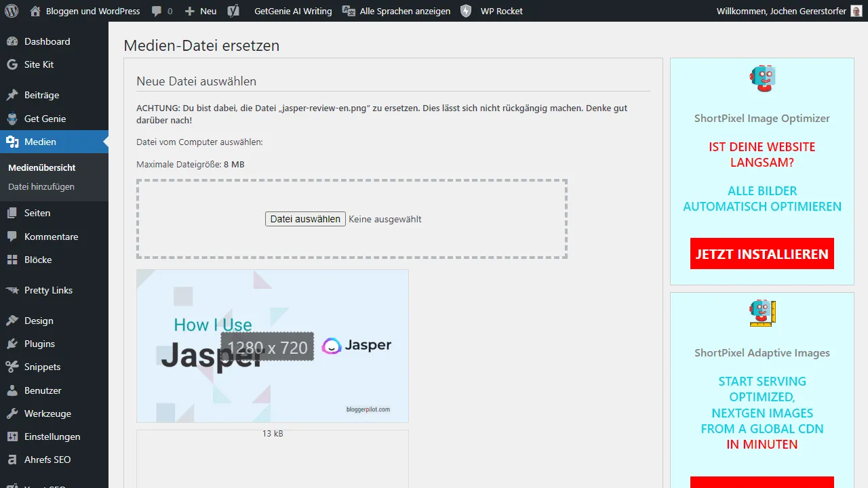868x488 pixels.
Task: Click 'IST DEINE WEBSITE LANGSAM?' ad text
Action: pyautogui.click(x=762, y=155)
